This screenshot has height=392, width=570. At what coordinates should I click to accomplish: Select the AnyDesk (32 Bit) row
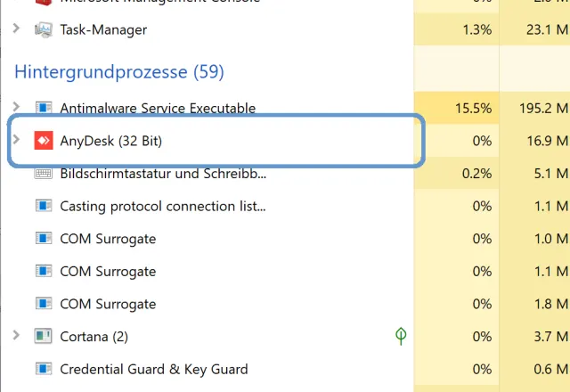click(x=110, y=141)
